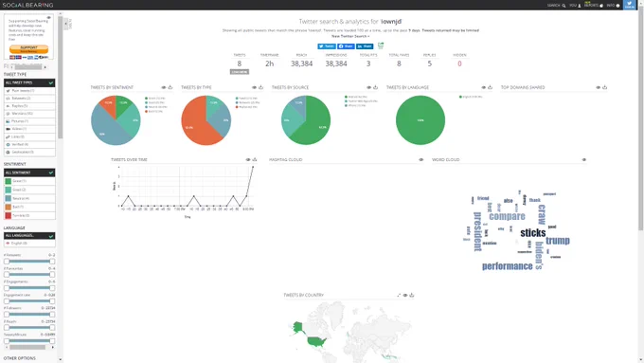Toggle visibility of Tweets by Source chart
The height and width of the screenshot is (363, 644).
tap(368, 87)
